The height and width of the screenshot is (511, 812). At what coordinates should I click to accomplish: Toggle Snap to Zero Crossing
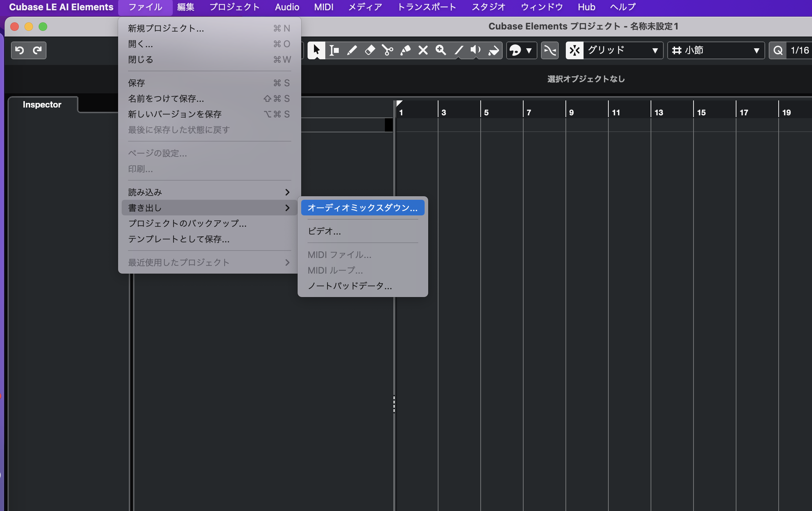coord(549,50)
